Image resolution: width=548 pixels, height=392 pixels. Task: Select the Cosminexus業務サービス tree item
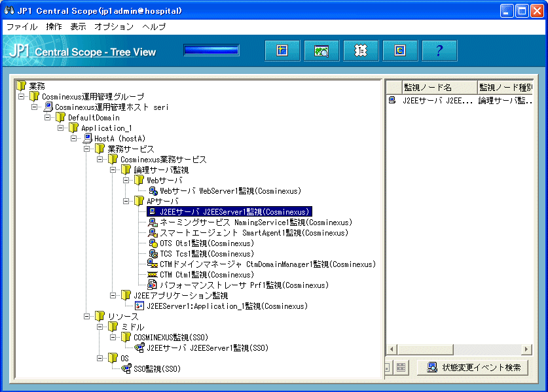[164, 159]
